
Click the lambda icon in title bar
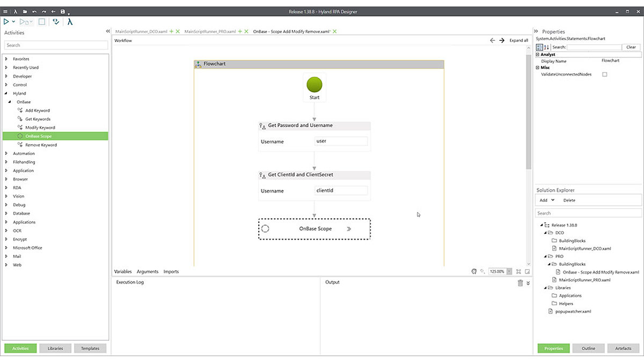(x=16, y=11)
